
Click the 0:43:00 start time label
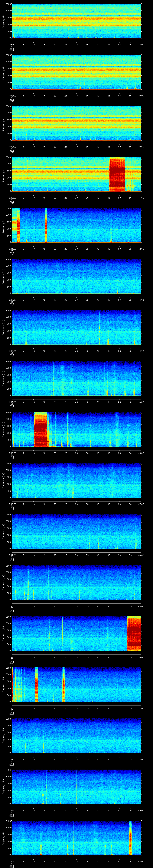point(12,351)
